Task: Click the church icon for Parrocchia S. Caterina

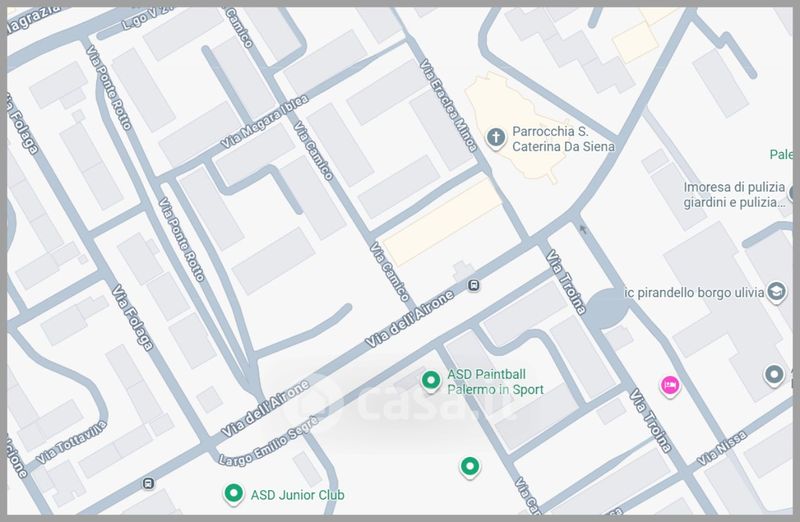Action: tap(494, 138)
